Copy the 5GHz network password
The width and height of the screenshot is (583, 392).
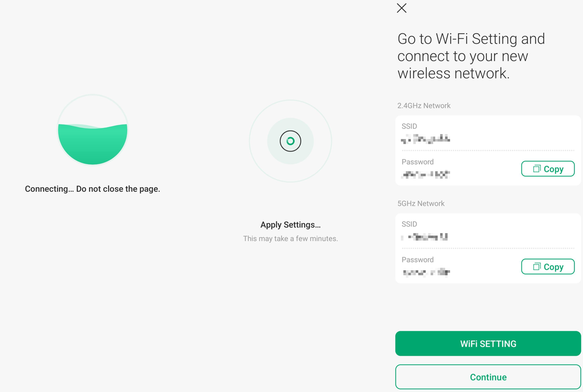pyautogui.click(x=548, y=267)
